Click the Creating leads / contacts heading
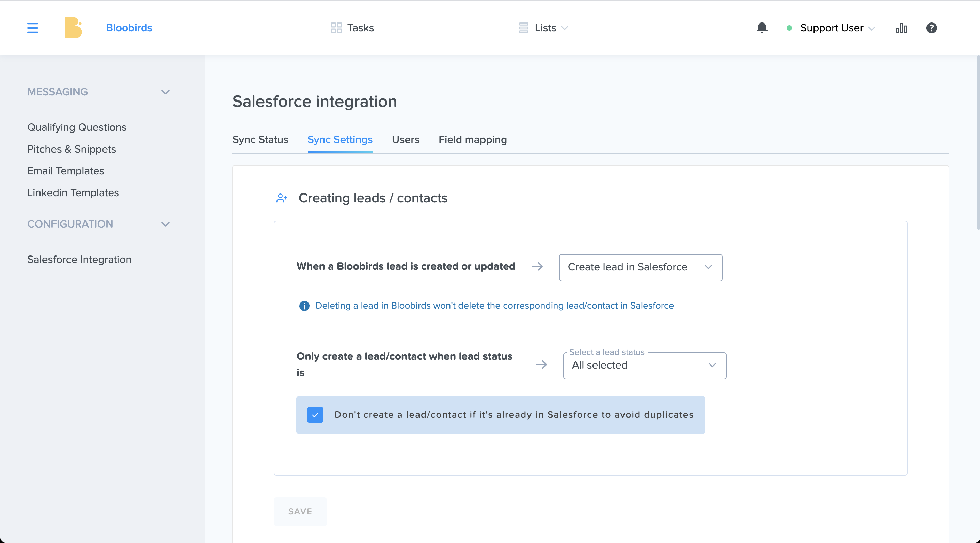 click(373, 198)
